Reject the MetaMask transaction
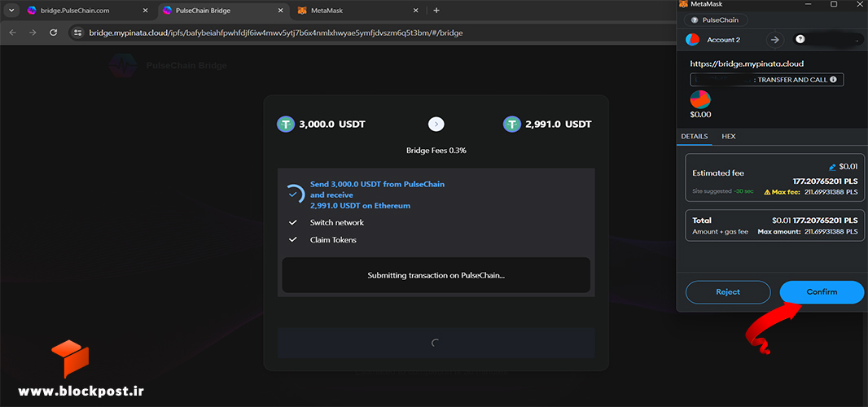This screenshot has height=407, width=868. (x=728, y=292)
